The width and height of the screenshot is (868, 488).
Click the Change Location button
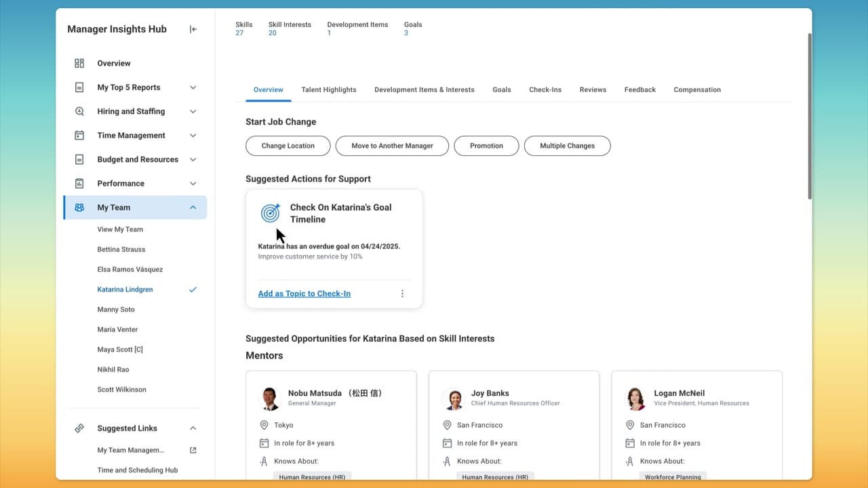pos(288,146)
